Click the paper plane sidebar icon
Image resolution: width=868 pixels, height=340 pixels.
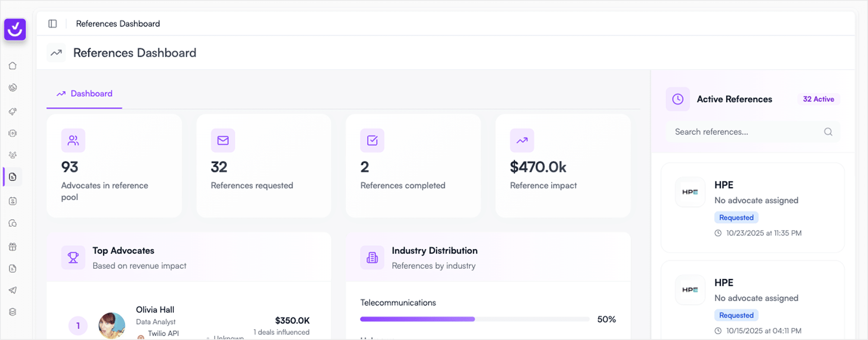pos(13,290)
